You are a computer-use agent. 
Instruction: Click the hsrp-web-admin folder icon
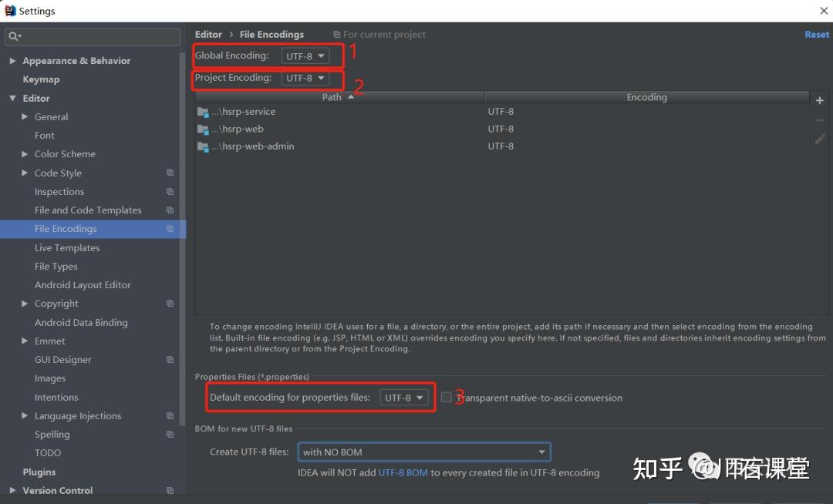202,146
